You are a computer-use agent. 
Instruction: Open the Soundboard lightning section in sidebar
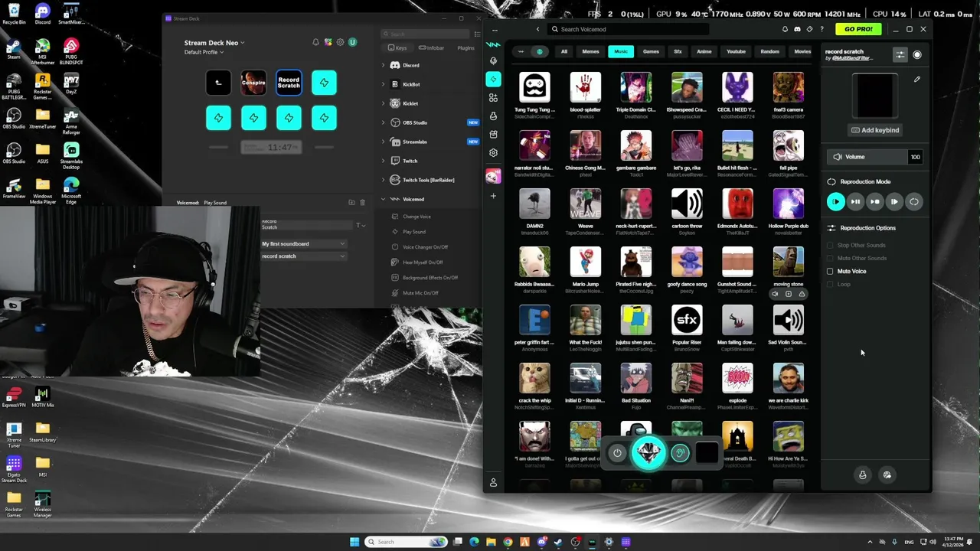point(493,79)
